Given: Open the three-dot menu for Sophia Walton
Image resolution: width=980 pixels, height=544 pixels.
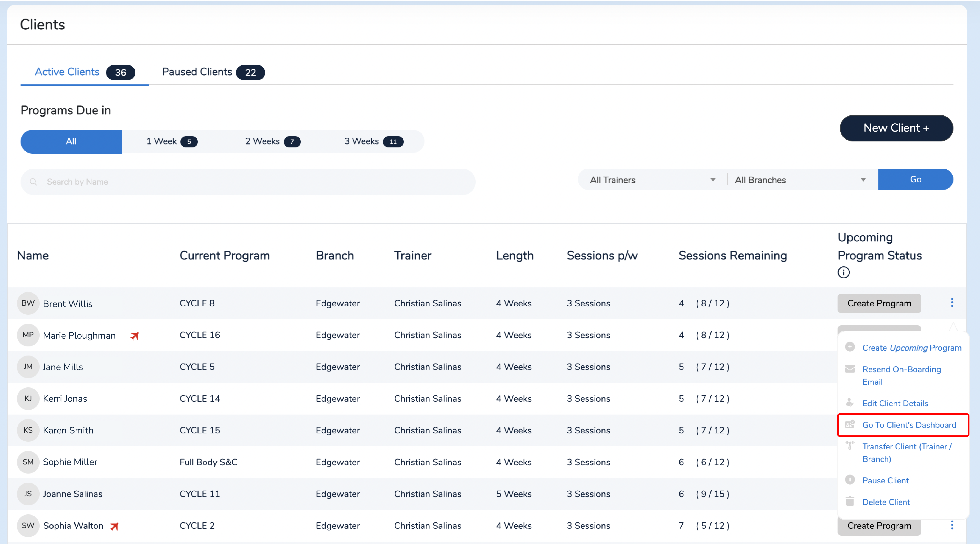Looking at the screenshot, I should click(952, 525).
